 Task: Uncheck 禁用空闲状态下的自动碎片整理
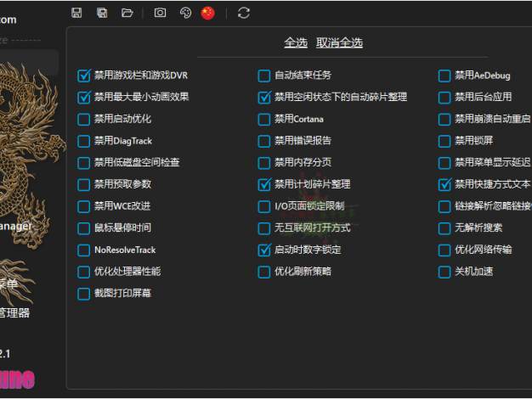264,98
